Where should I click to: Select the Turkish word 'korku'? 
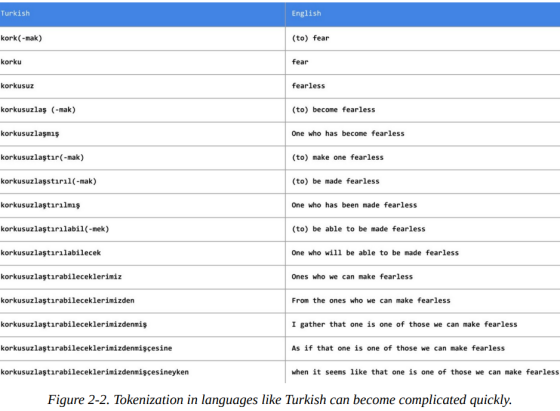[x=11, y=62]
